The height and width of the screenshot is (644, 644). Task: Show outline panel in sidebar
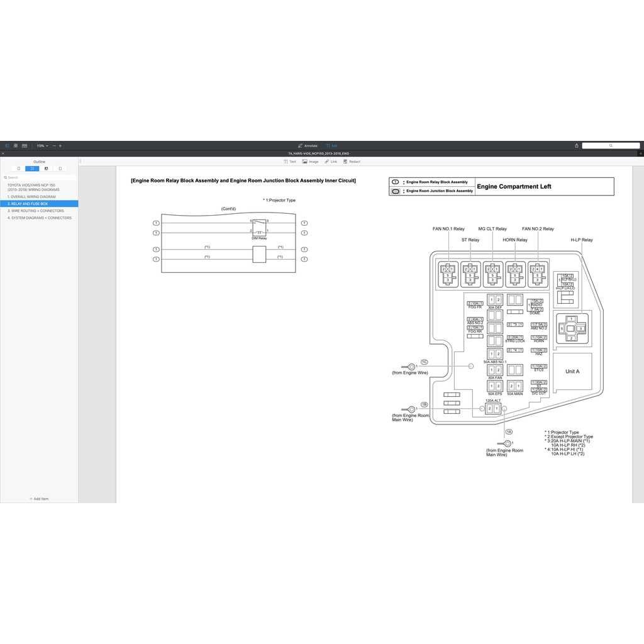click(32, 169)
